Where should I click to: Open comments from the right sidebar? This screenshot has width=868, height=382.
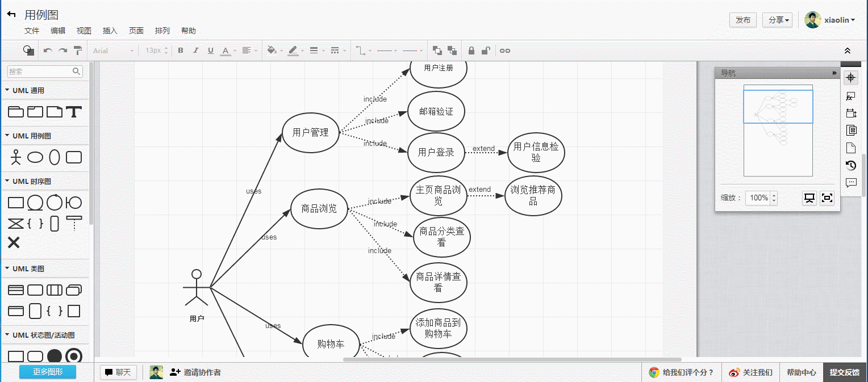click(x=850, y=183)
